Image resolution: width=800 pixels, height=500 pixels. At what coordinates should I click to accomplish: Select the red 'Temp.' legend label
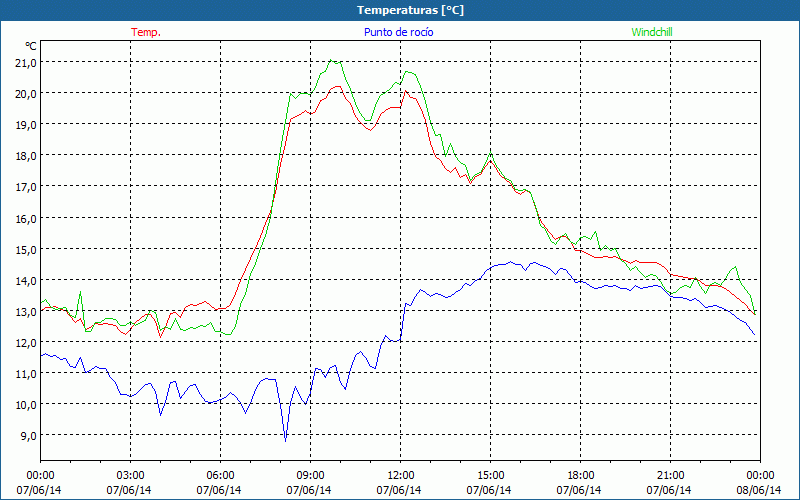tap(146, 32)
